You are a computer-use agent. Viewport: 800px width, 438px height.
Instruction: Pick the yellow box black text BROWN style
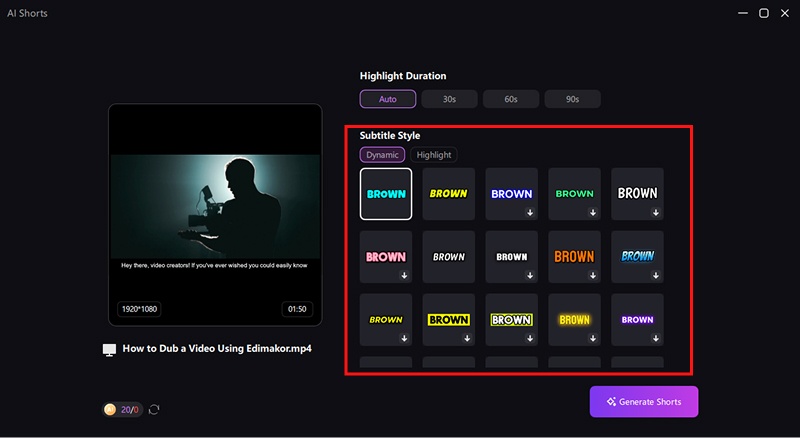[449, 320]
